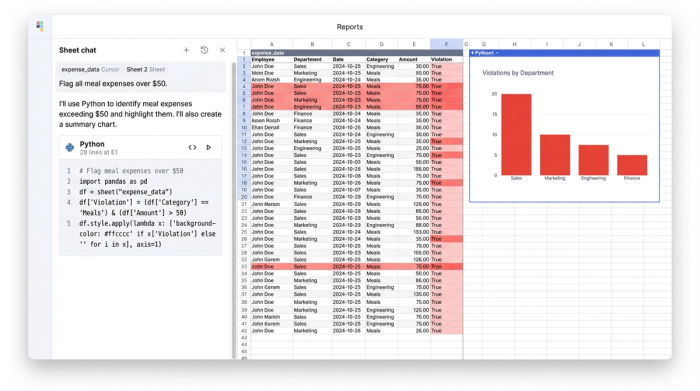This screenshot has height=391, width=700.
Task: Click the '28 lines at E1' label
Action: pos(99,152)
